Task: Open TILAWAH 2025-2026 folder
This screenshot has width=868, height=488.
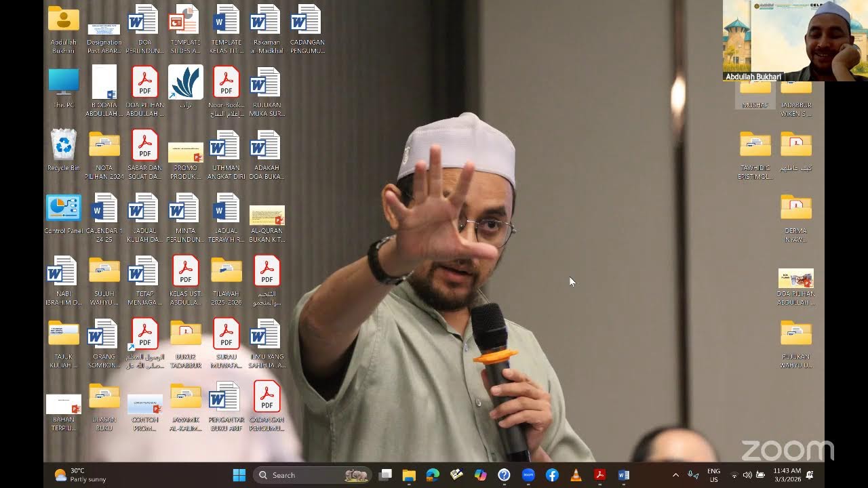Action: coord(226,281)
